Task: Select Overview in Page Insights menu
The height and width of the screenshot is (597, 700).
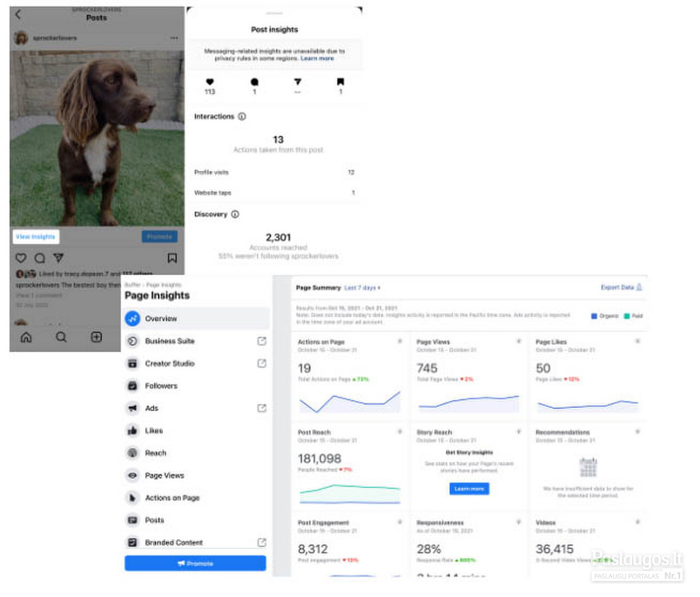Action: point(197,318)
